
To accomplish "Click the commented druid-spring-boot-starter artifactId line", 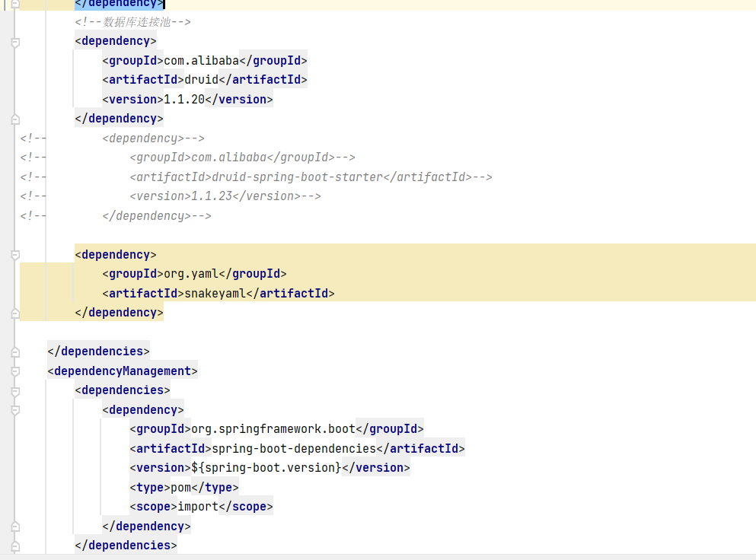I will (311, 177).
